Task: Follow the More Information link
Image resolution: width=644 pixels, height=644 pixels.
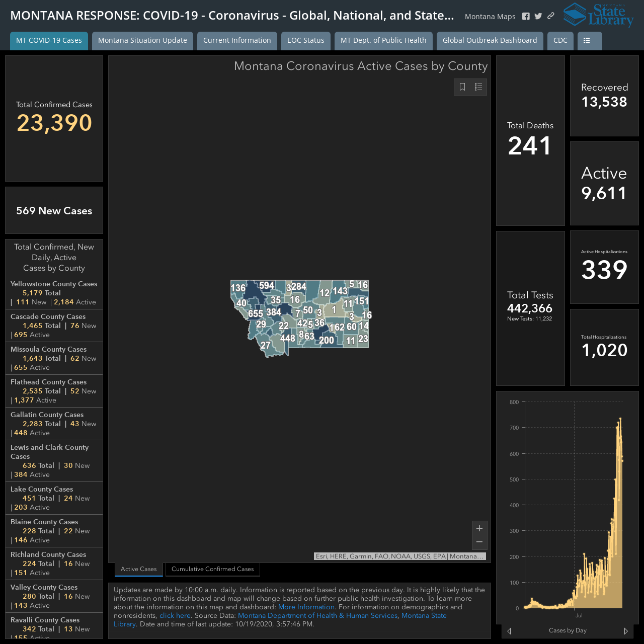Action: click(x=306, y=607)
